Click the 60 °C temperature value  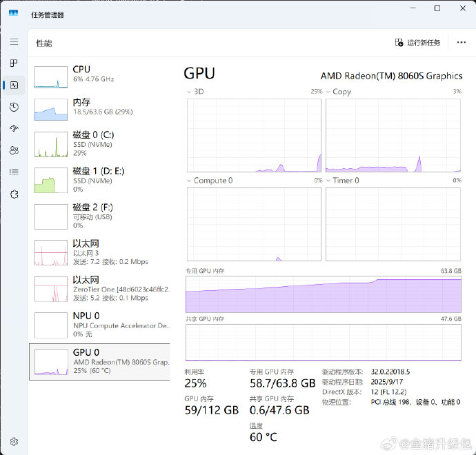(264, 437)
